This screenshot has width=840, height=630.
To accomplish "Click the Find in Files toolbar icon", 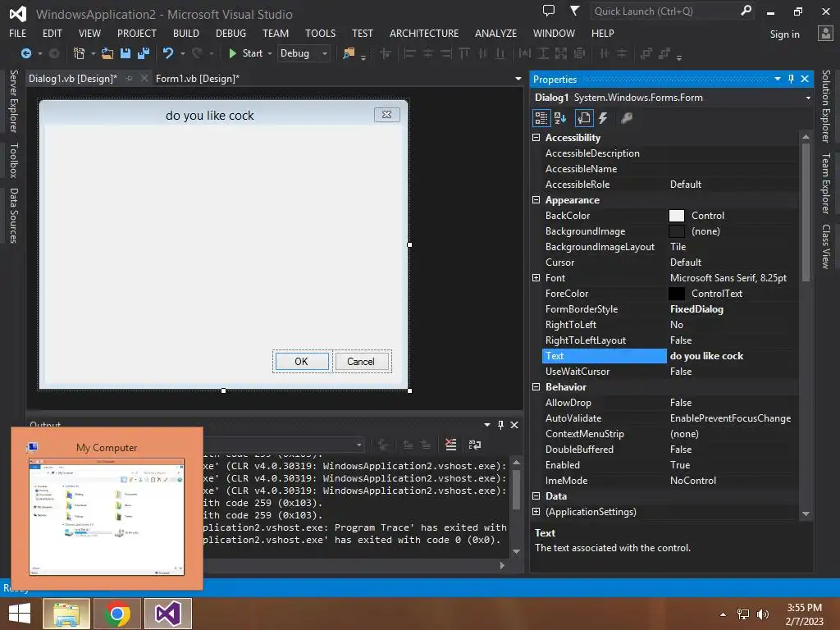I will (349, 53).
